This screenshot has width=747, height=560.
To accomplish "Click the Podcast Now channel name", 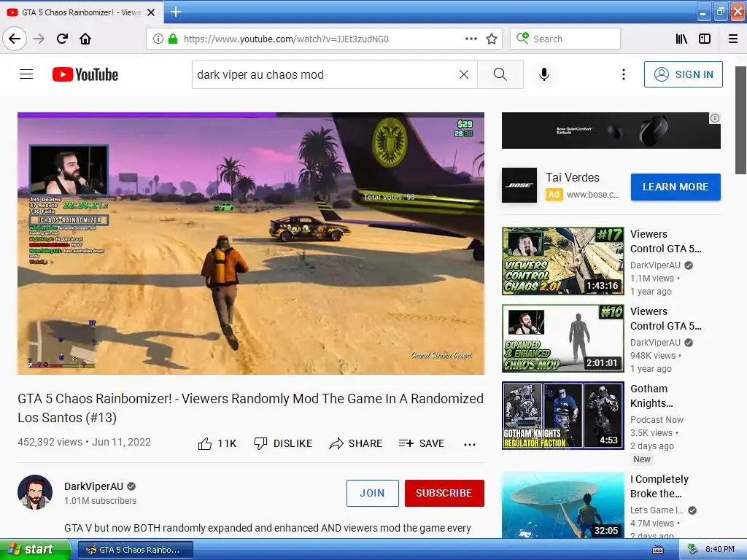I will 657,419.
